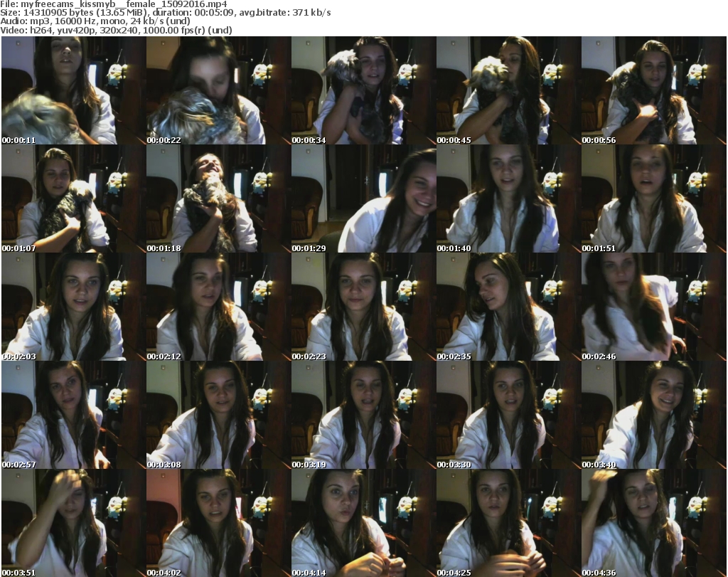Click the frame stamped 00:01:29
This screenshot has width=728, height=577.
coord(363,198)
